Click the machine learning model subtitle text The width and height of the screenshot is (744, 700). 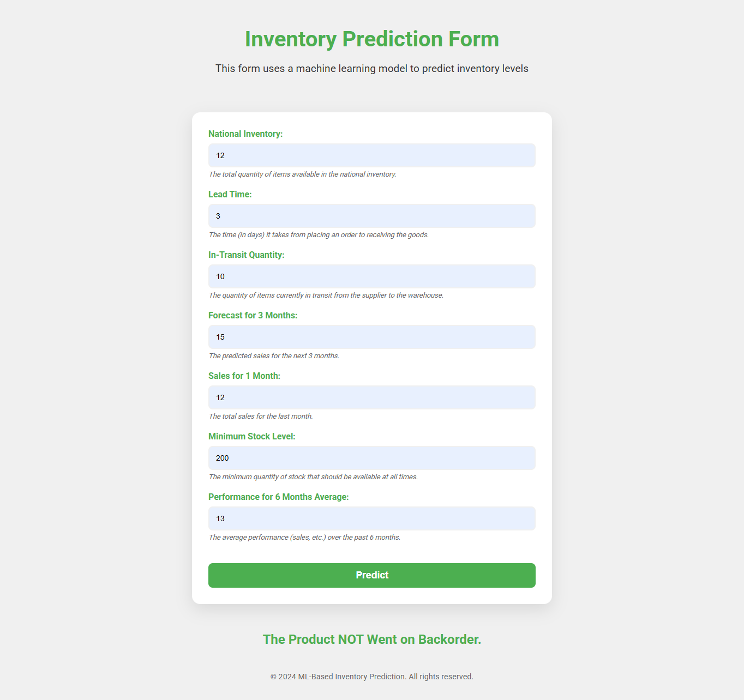click(x=372, y=69)
